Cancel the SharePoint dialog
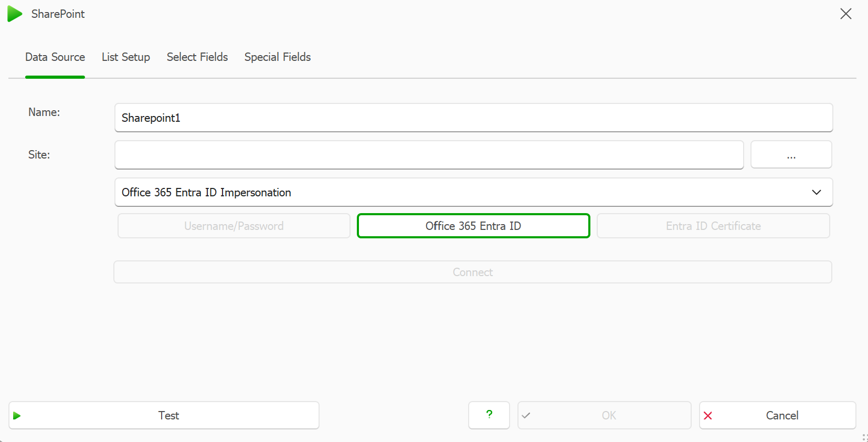The width and height of the screenshot is (868, 442). [777, 415]
